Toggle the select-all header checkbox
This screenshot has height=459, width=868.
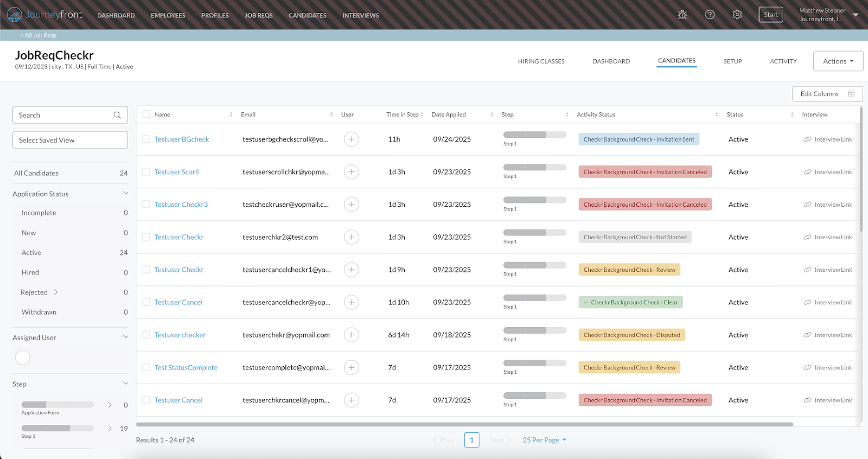(146, 114)
